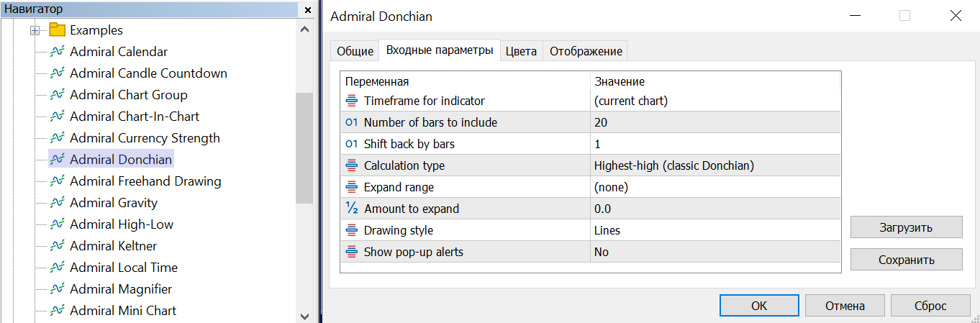
Task: Select Admiral Freehand Drawing in tree
Action: pos(145,181)
